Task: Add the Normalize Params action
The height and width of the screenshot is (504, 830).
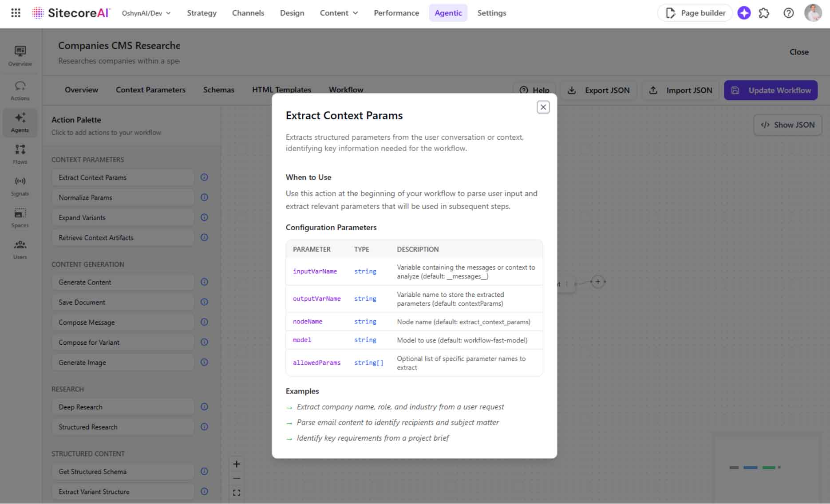Action: coord(123,197)
